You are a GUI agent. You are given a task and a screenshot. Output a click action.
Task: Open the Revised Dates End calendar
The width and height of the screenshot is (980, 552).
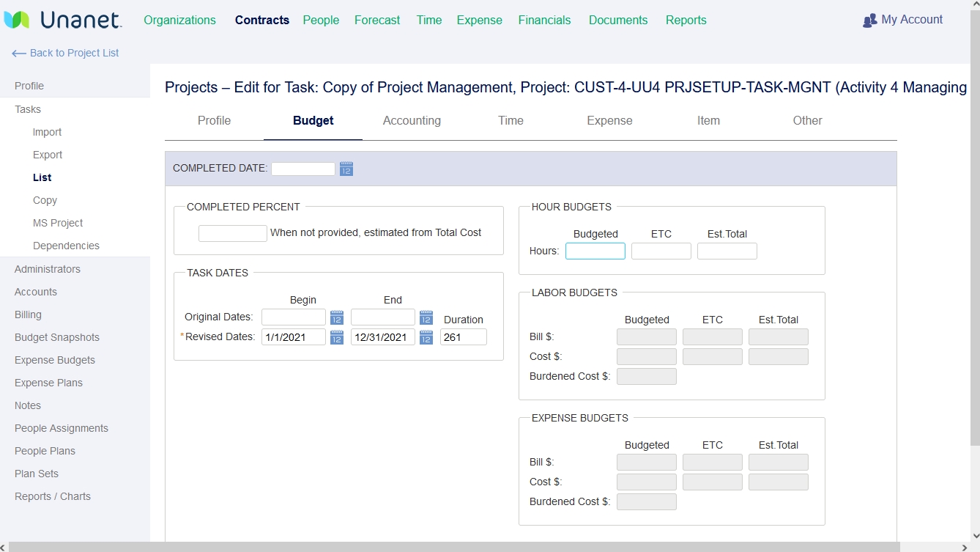pos(426,337)
